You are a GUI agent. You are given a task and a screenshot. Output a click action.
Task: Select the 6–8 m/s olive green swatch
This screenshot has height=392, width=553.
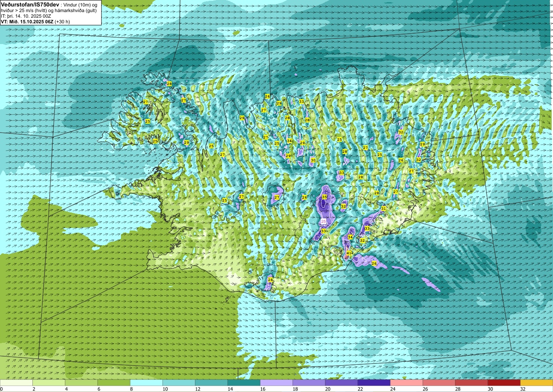pyautogui.click(x=114, y=383)
